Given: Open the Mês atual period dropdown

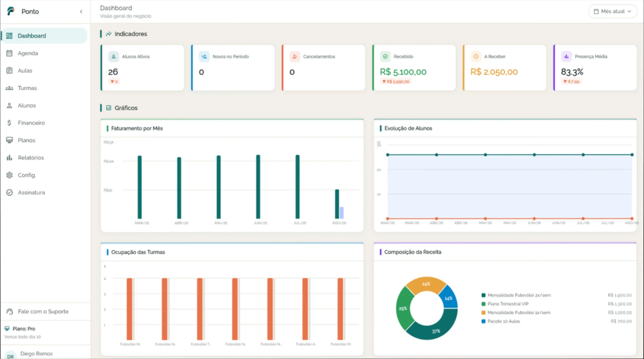Looking at the screenshot, I should [613, 11].
